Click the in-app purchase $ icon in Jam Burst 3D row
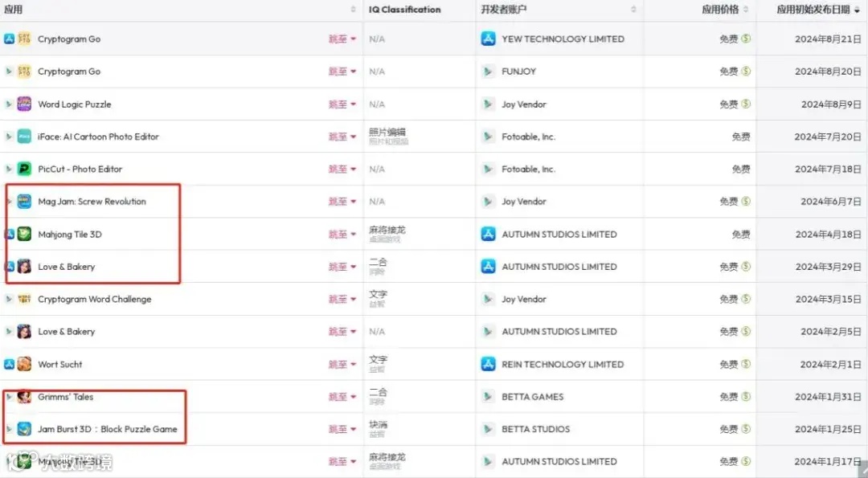 [746, 429]
